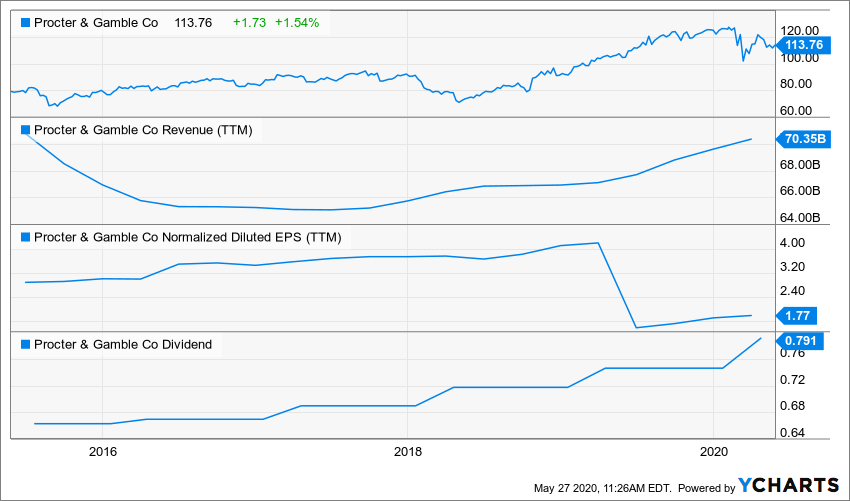
Task: Click the 80.00 price axis label
Action: click(x=798, y=84)
